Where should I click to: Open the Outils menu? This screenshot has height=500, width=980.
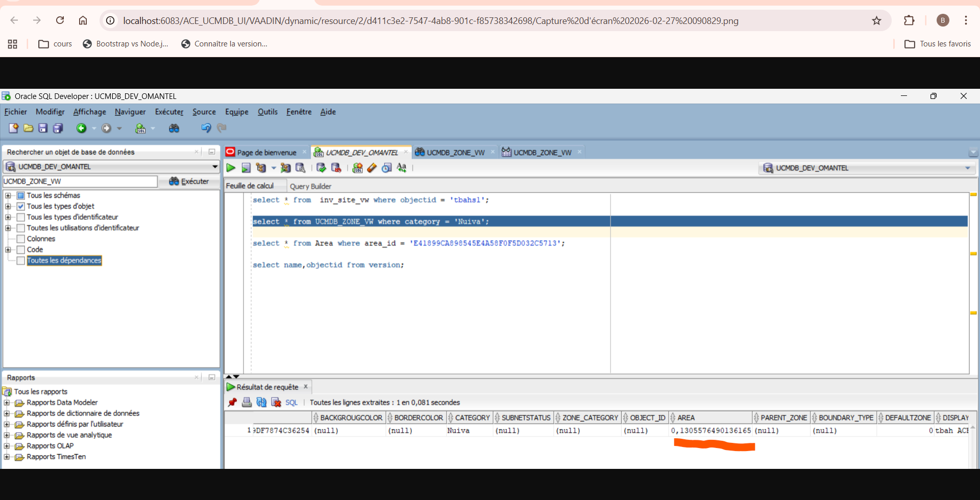pyautogui.click(x=267, y=112)
